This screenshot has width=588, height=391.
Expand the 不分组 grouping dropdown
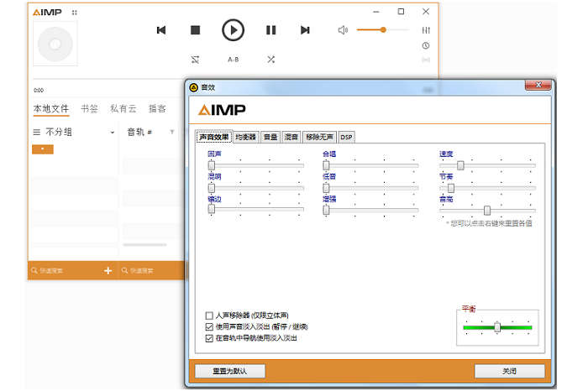(x=113, y=133)
